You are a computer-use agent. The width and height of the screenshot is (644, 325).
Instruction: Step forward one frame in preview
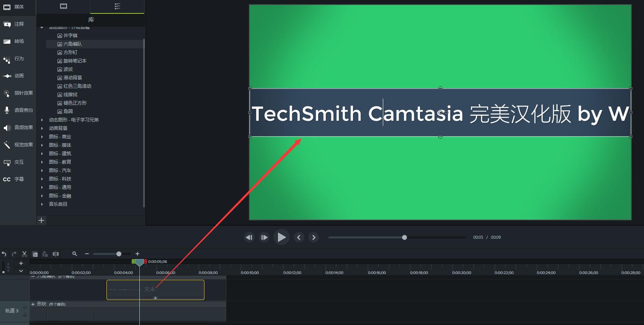pyautogui.click(x=264, y=238)
